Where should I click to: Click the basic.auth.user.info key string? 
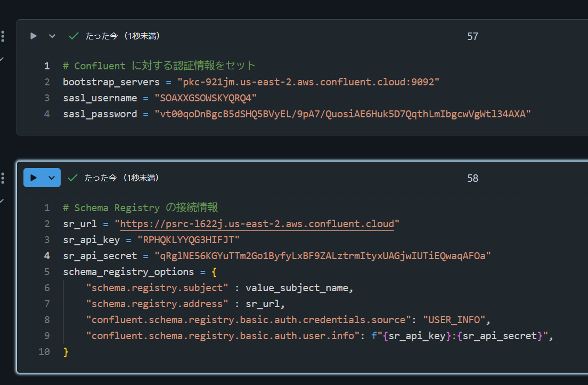pyautogui.click(x=223, y=335)
